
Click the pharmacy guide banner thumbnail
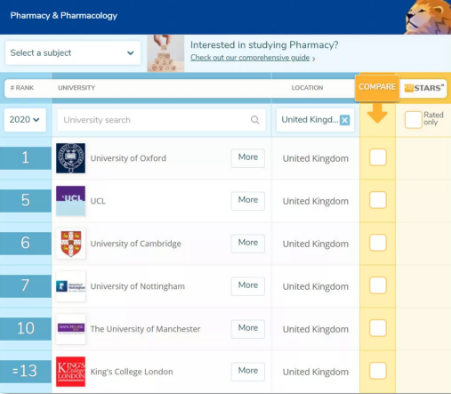(x=166, y=53)
